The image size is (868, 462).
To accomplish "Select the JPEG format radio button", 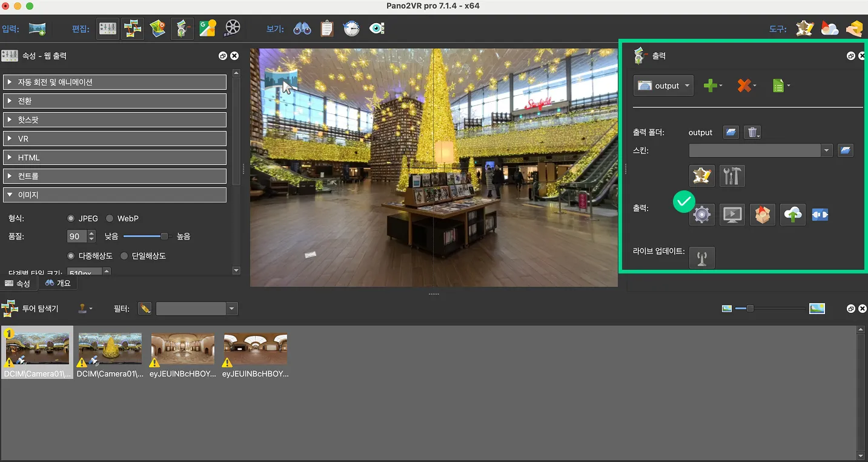I will click(x=71, y=218).
